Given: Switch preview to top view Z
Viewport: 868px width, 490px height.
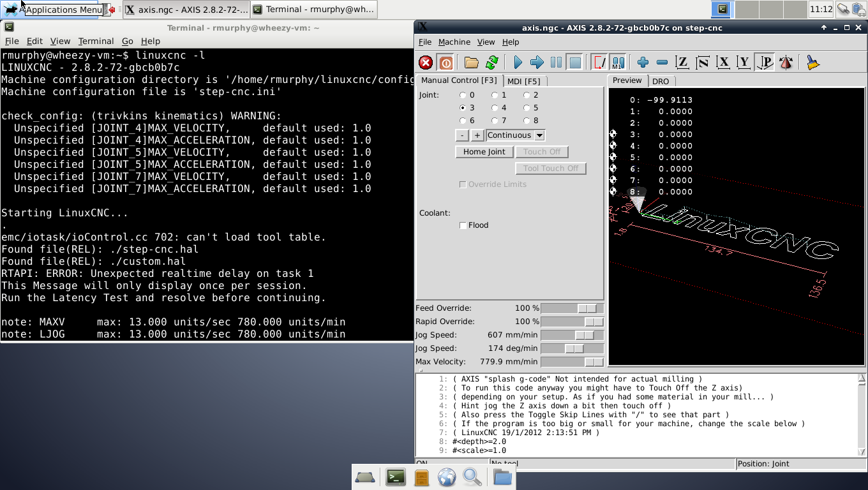Looking at the screenshot, I should 682,63.
